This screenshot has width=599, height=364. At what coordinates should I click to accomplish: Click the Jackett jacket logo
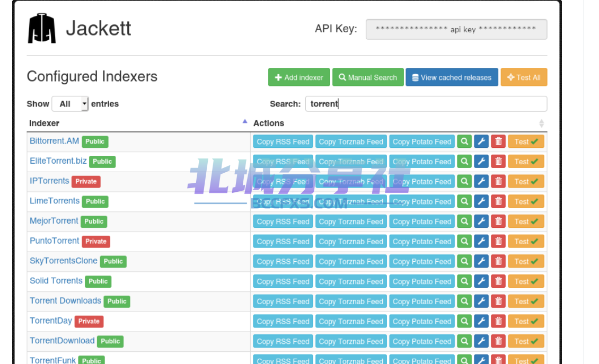[42, 28]
